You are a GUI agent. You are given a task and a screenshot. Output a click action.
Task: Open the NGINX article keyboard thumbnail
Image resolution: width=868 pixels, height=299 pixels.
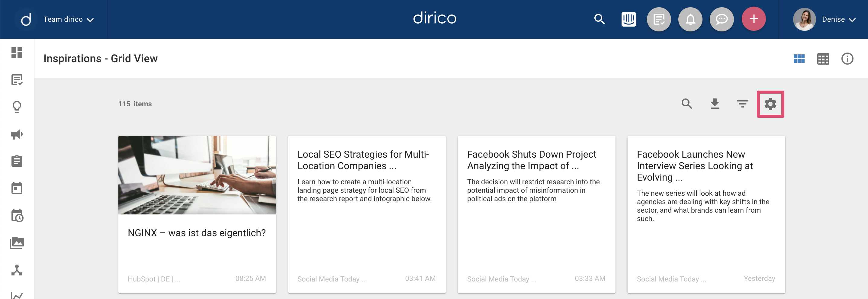[197, 175]
